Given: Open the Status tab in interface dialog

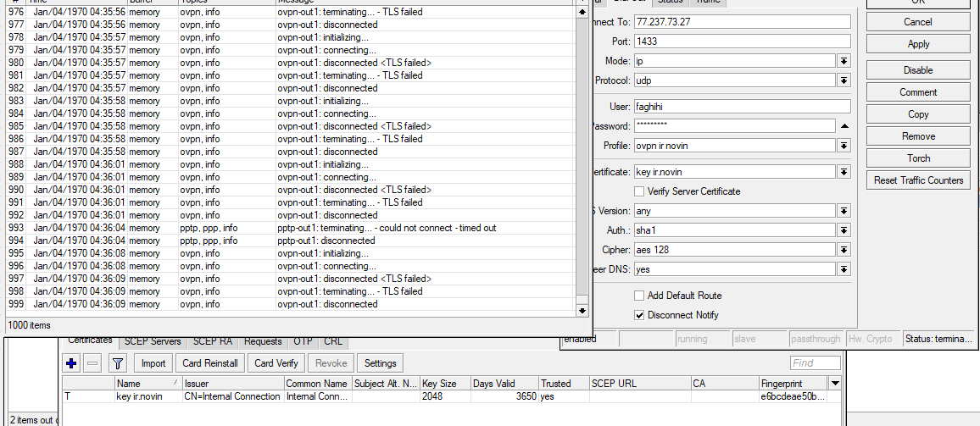Looking at the screenshot, I should pos(670,2).
